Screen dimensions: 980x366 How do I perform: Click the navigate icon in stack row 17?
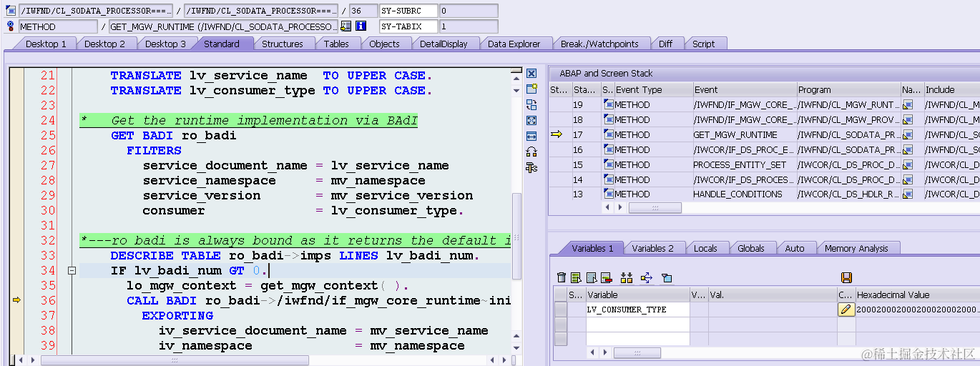click(x=908, y=134)
